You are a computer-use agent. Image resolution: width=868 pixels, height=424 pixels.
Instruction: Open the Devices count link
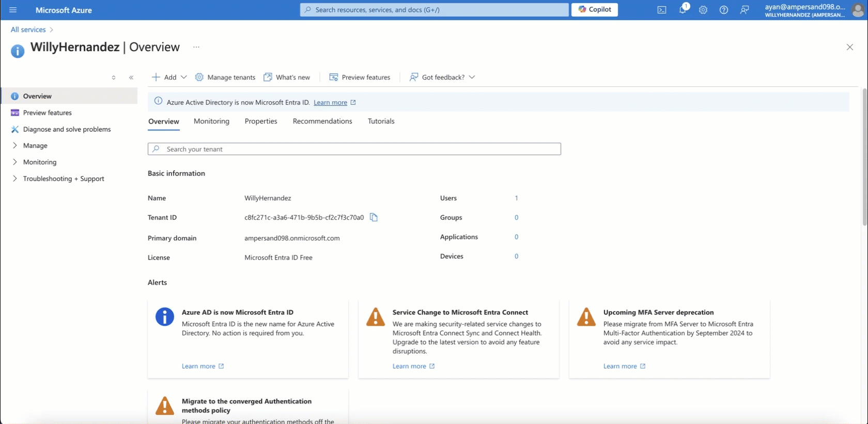(516, 256)
